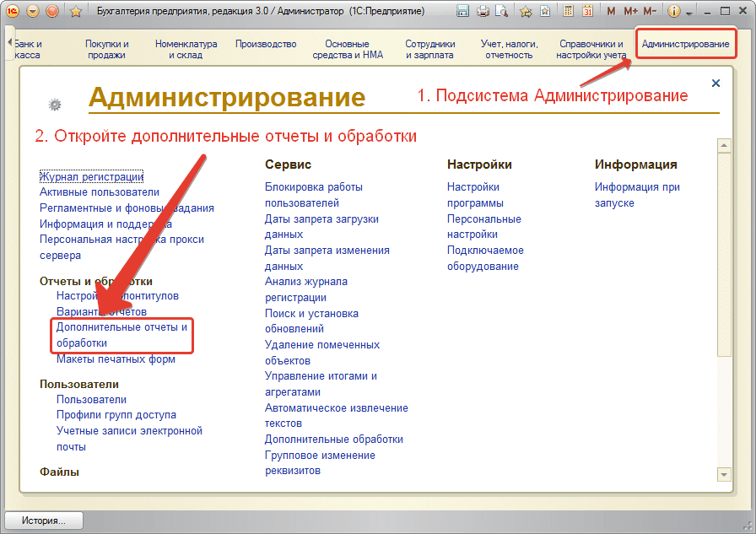Add current page to favorites star-plus icon
The image size is (756, 534).
(x=526, y=11)
